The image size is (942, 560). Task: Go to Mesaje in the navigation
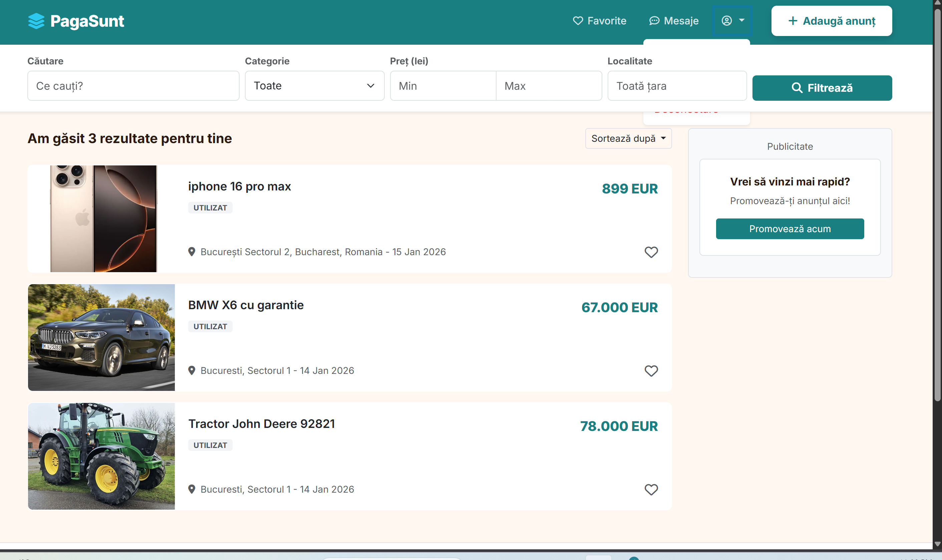[x=681, y=21]
